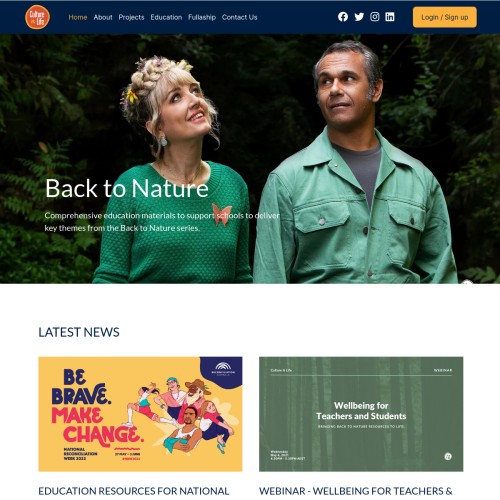This screenshot has width=500, height=500.
Task: Open the Facebook social icon
Action: point(343,17)
